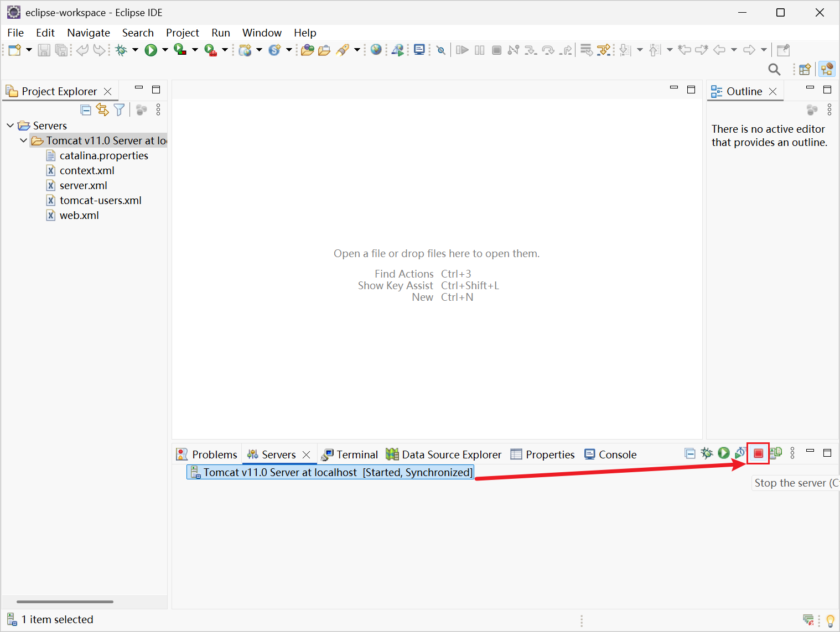
Task: Open the File menu
Action: click(15, 33)
